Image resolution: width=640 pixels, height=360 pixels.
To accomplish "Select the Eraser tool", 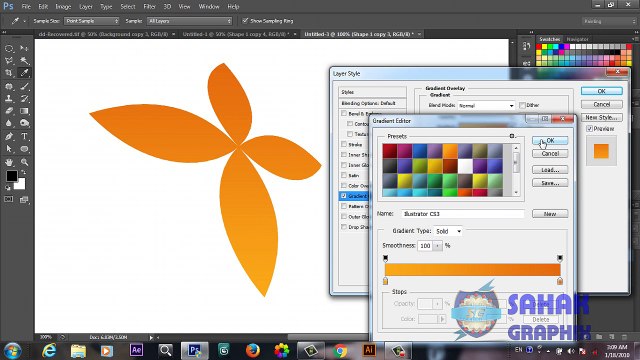I will coord(9,111).
